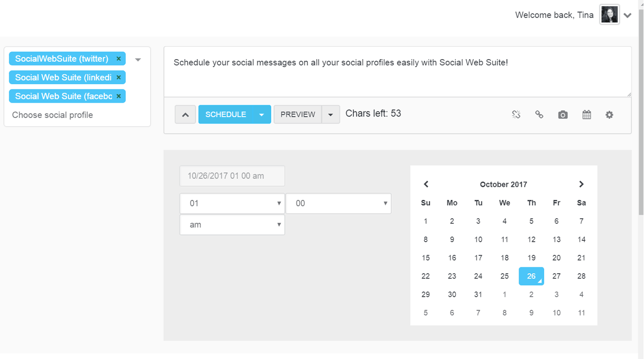Open the SCHEDULE button dropdown arrow
The width and height of the screenshot is (644, 359).
point(261,115)
